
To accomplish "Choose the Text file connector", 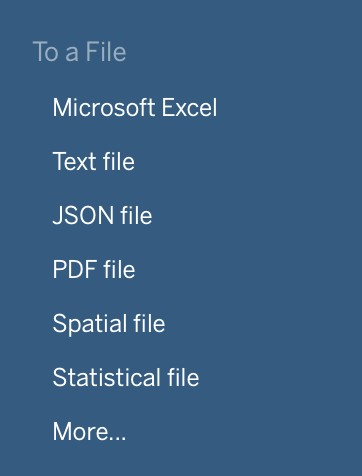I will click(x=94, y=161).
